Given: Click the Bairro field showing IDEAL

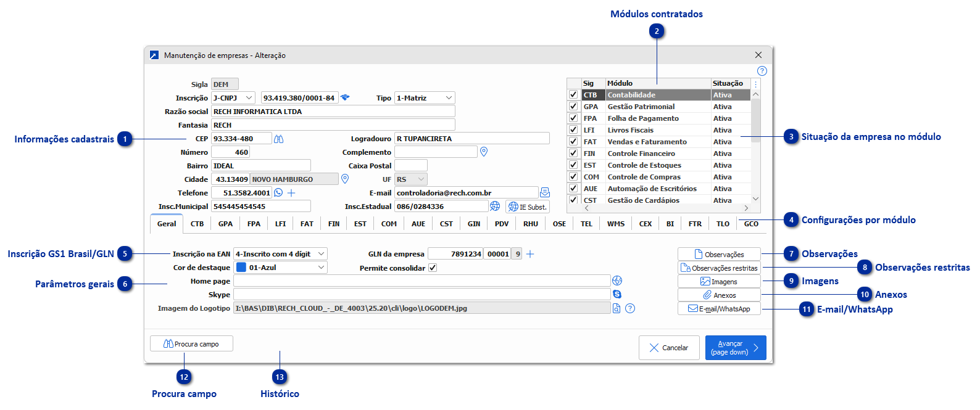Looking at the screenshot, I should coord(261,166).
